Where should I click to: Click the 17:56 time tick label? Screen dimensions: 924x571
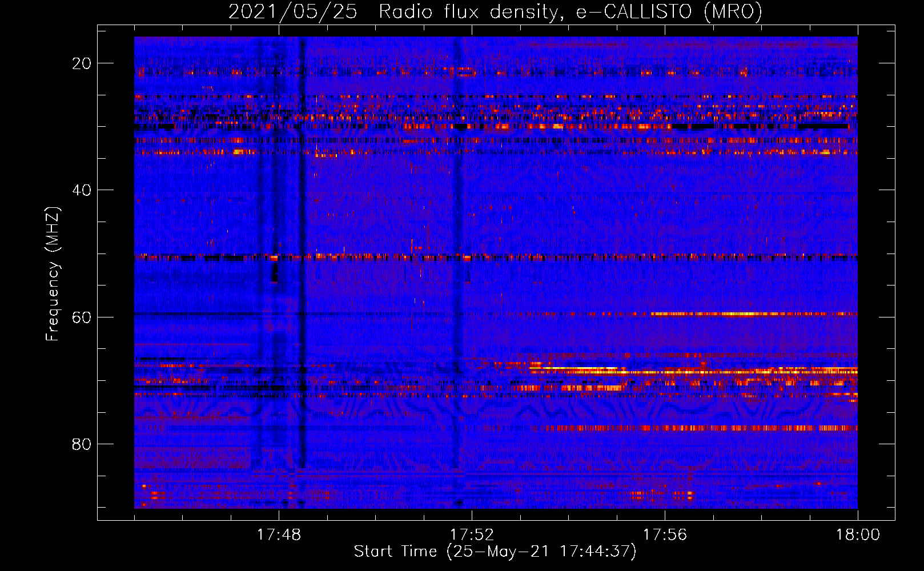pyautogui.click(x=665, y=534)
